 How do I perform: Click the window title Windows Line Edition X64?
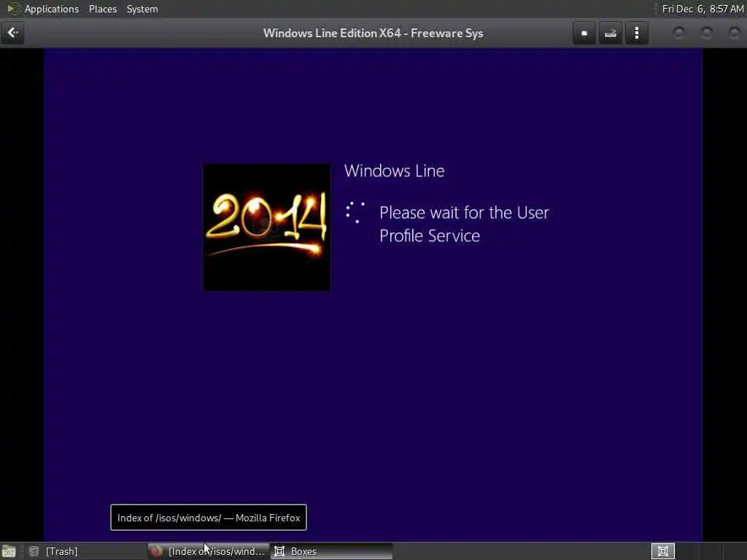(x=373, y=33)
